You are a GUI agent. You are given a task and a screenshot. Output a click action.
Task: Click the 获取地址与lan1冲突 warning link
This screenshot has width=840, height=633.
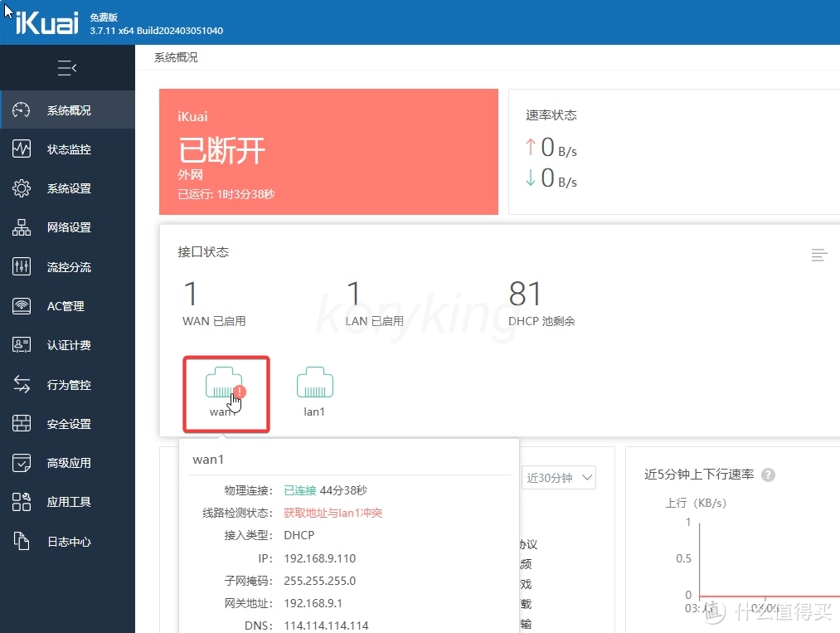(x=333, y=513)
